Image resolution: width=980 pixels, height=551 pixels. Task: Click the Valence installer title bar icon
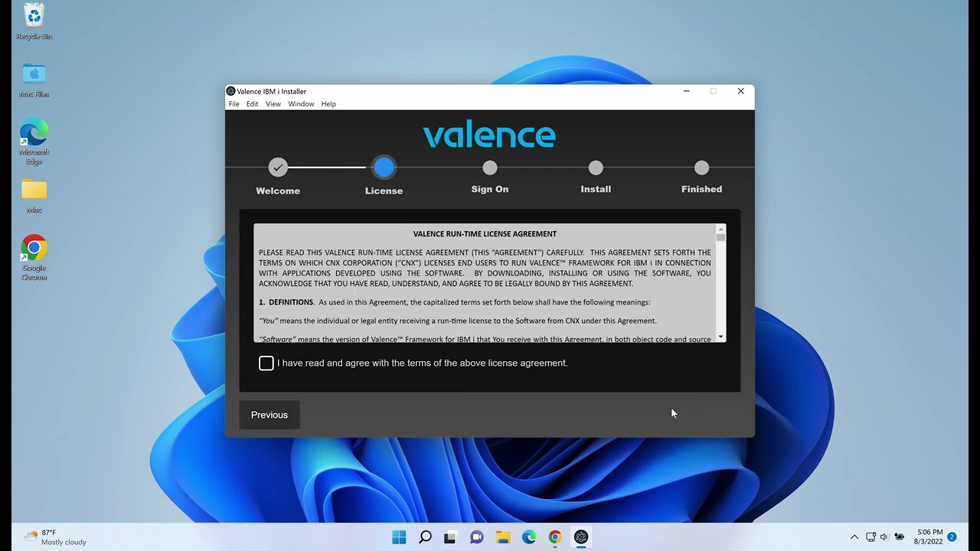231,91
